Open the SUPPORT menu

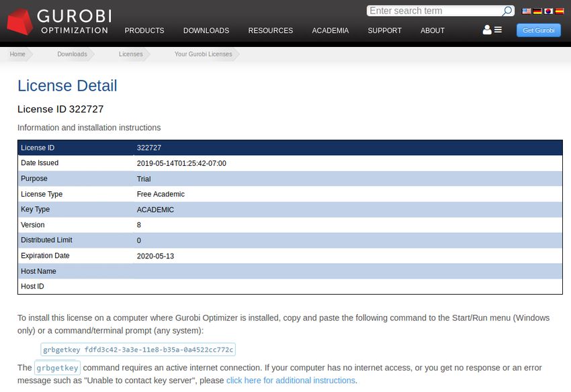click(384, 31)
